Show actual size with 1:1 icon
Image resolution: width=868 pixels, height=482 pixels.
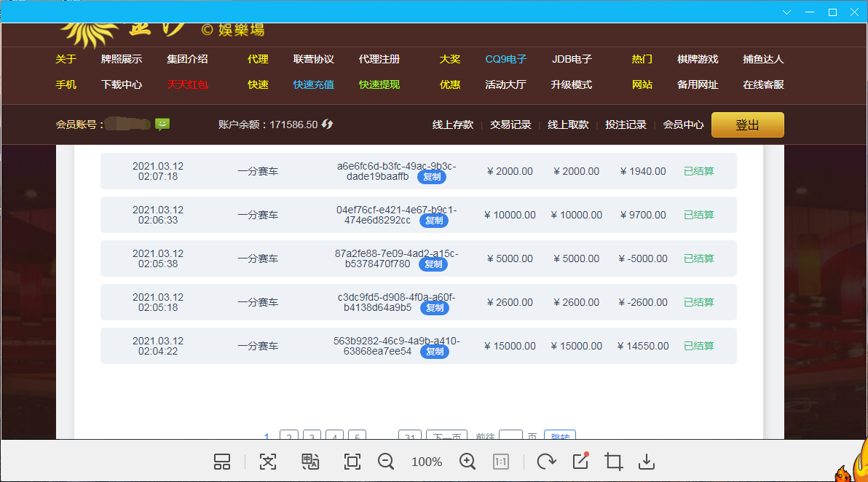501,462
